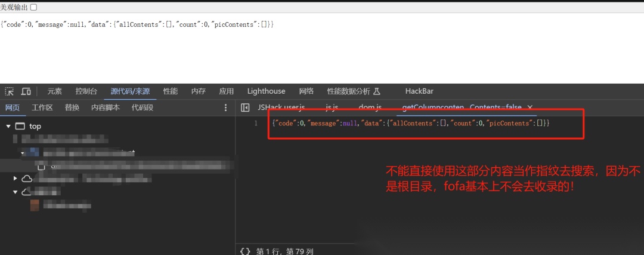Expand the collapsed cloud domain node
The height and width of the screenshot is (255, 644).
point(15,179)
